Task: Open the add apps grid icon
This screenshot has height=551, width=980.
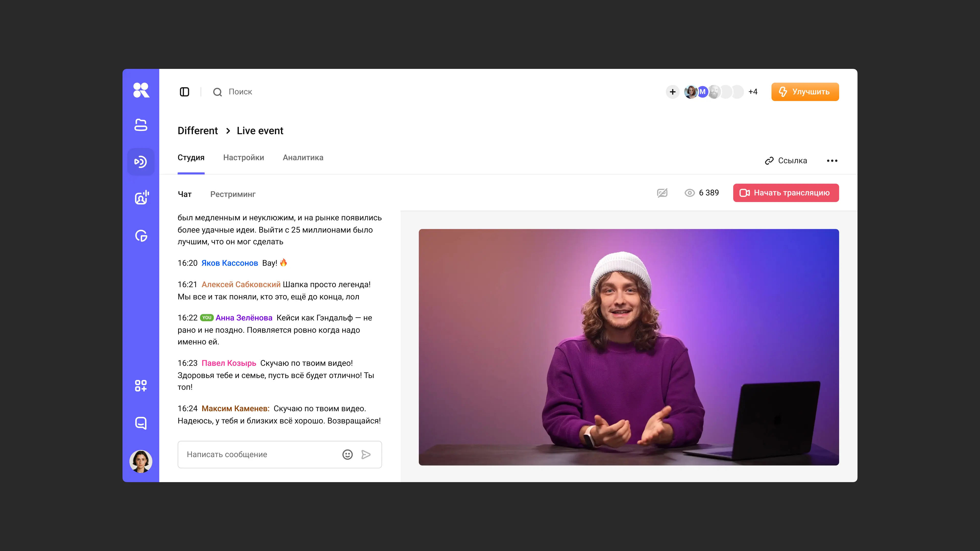Action: (141, 386)
